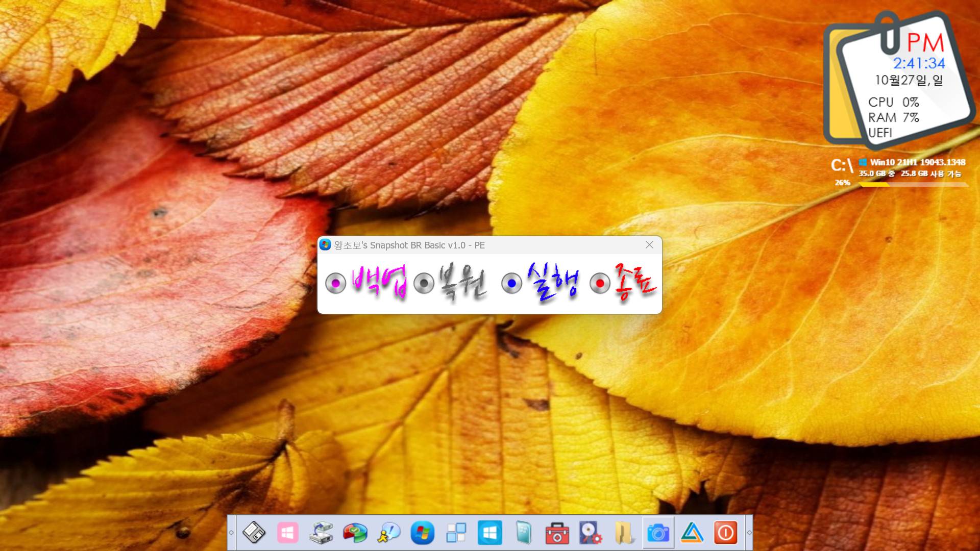Close the Snapshot BR Basic dialog

649,245
